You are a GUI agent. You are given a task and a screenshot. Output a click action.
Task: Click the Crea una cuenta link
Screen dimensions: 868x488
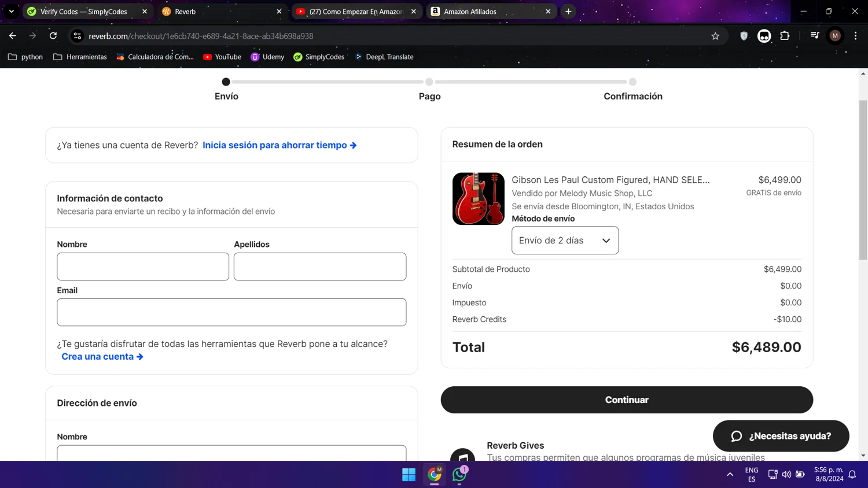click(102, 357)
